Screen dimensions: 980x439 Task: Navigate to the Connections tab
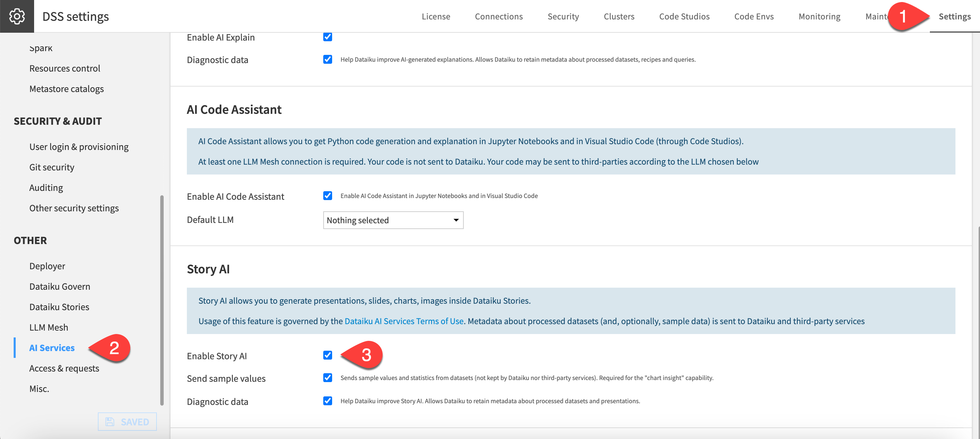click(499, 16)
